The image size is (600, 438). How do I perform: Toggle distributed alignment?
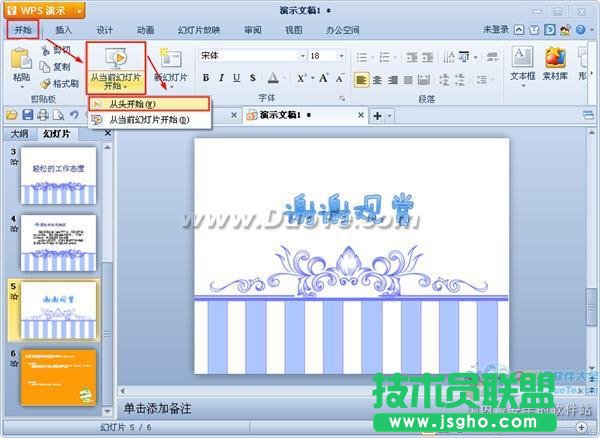pos(424,80)
